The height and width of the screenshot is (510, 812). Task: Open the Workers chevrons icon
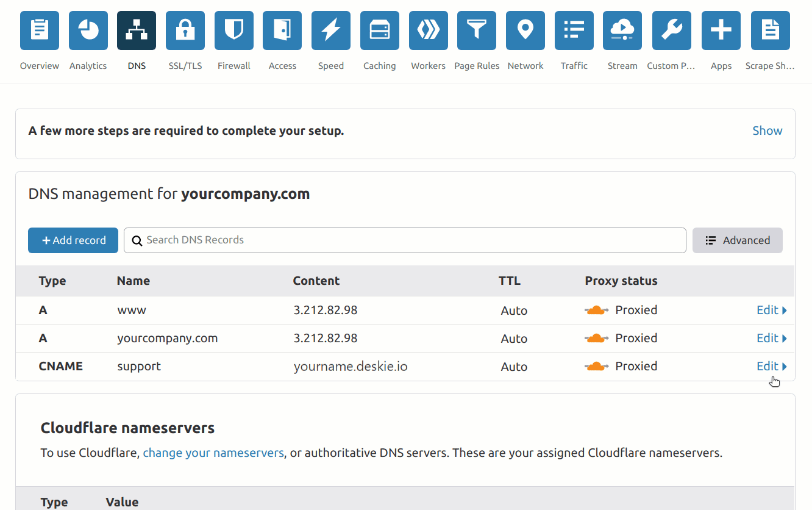pyautogui.click(x=429, y=31)
